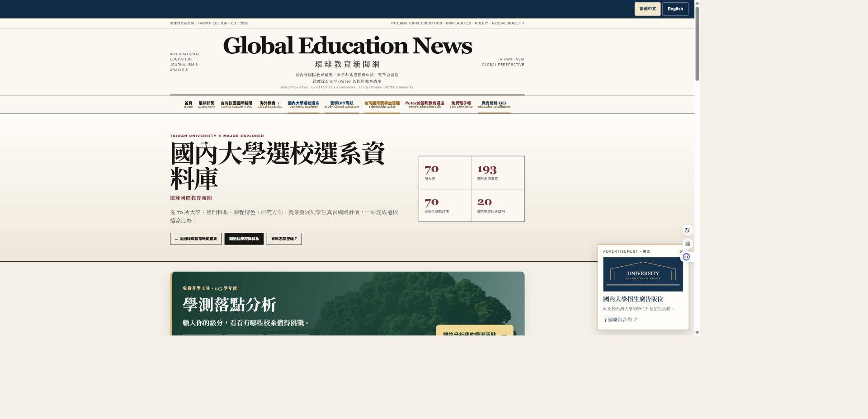Click the scrollbar up arrow

[x=697, y=3]
